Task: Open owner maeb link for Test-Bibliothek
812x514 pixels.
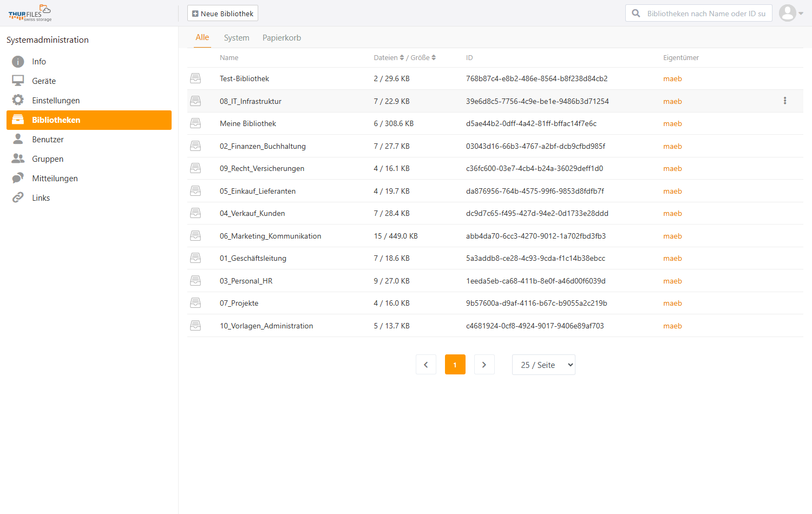Action: (x=672, y=78)
